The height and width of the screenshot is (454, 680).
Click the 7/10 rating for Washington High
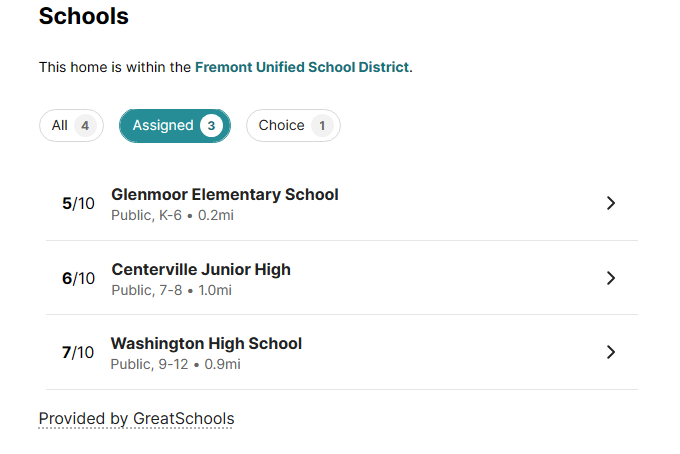[78, 352]
